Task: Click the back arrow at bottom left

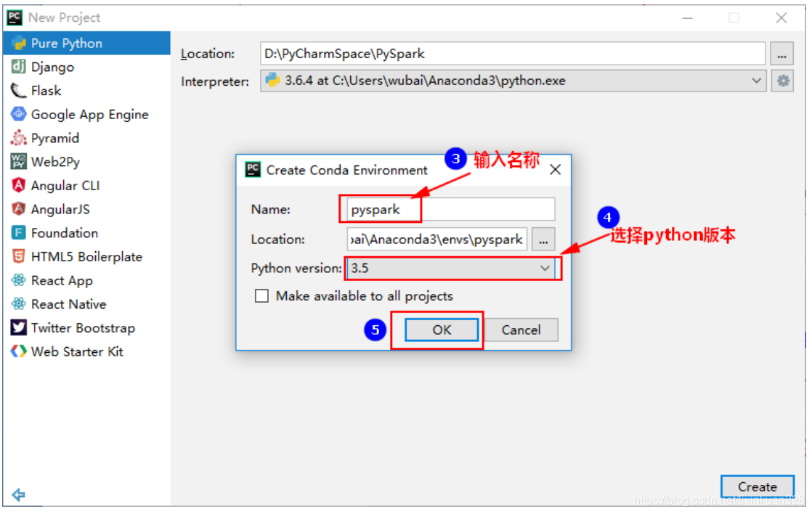Action: (x=18, y=495)
